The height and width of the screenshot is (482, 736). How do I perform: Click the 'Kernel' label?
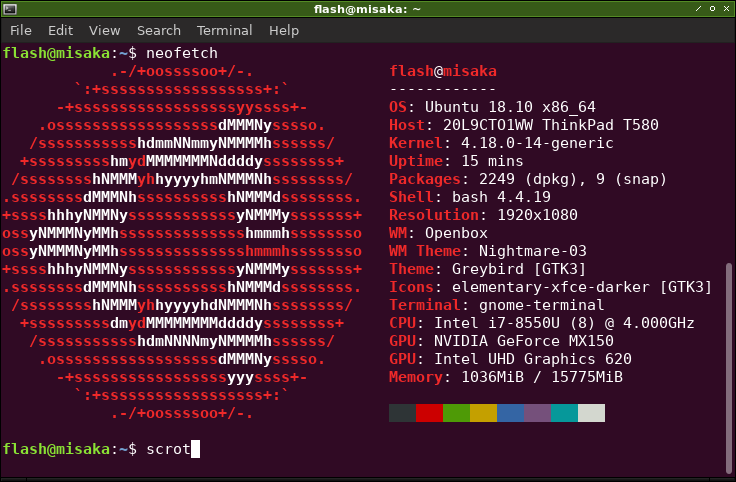tap(416, 143)
